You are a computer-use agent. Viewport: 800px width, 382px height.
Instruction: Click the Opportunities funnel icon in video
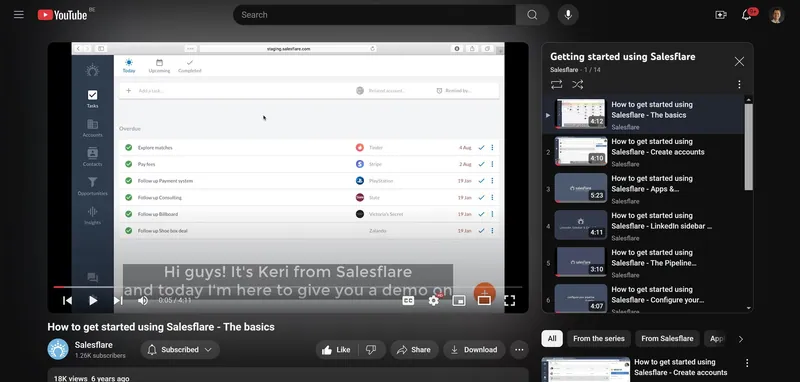point(92,186)
